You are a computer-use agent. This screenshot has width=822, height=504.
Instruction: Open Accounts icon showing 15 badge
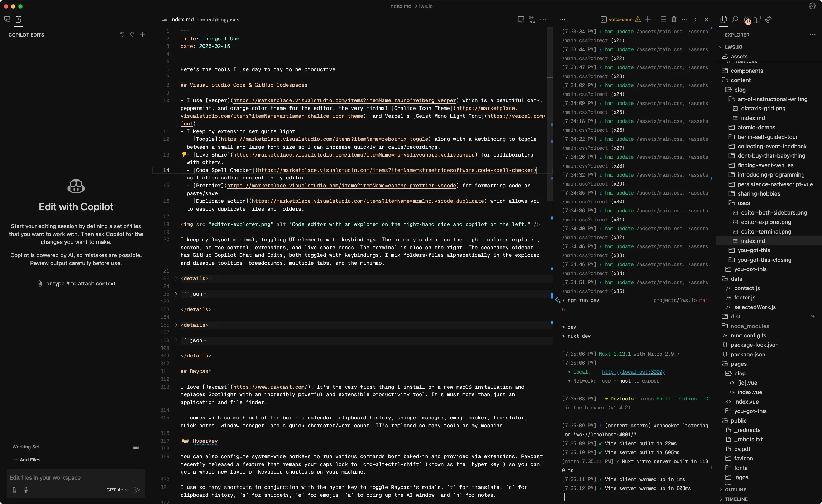pyautogui.click(x=746, y=20)
